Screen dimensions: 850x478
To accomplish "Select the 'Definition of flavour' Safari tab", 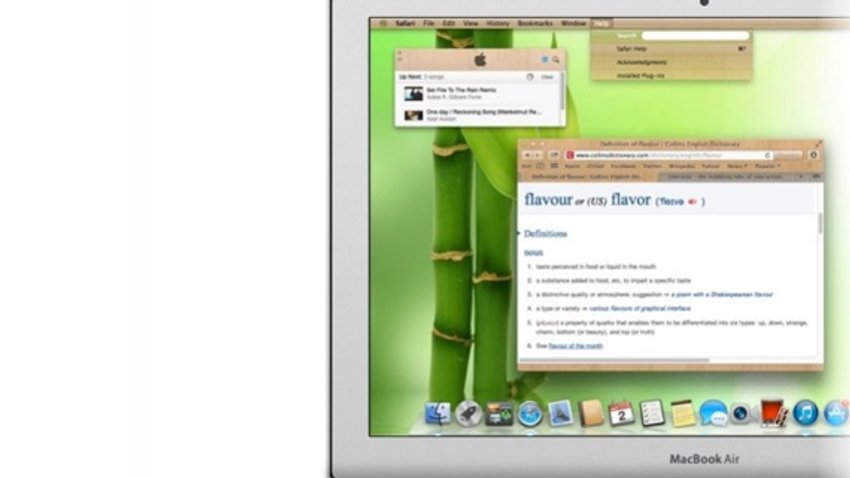I will 588,177.
